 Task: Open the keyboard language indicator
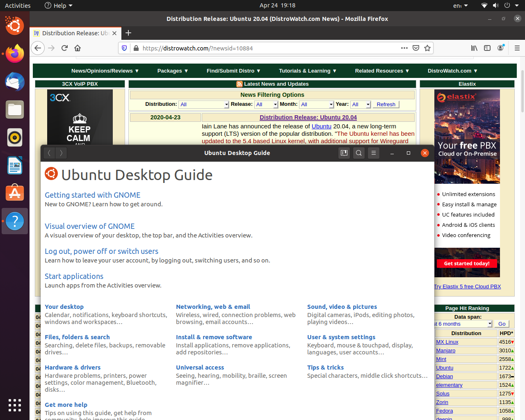pos(460,5)
